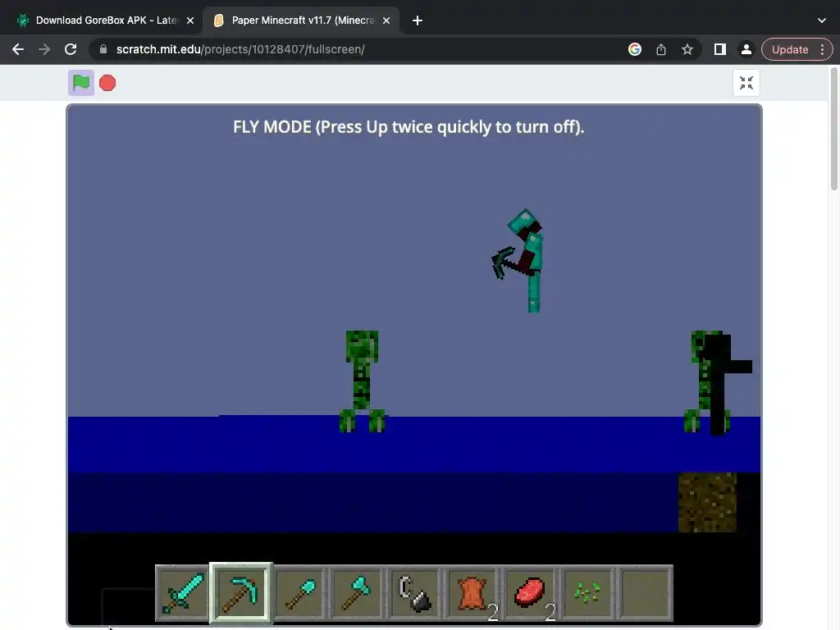Select the empty last hotbar slot
Viewport: 840px width, 630px height.
coord(645,593)
